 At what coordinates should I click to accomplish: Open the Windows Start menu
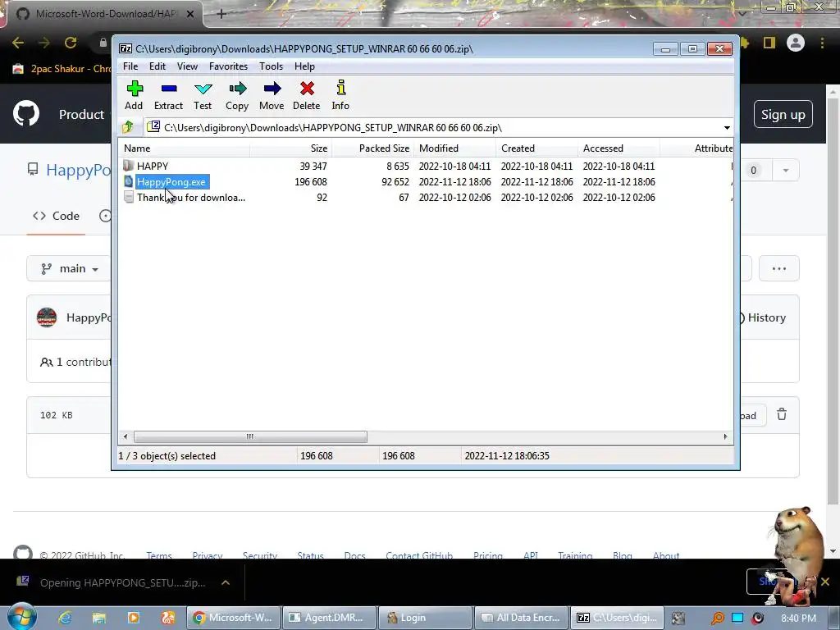[x=21, y=617]
